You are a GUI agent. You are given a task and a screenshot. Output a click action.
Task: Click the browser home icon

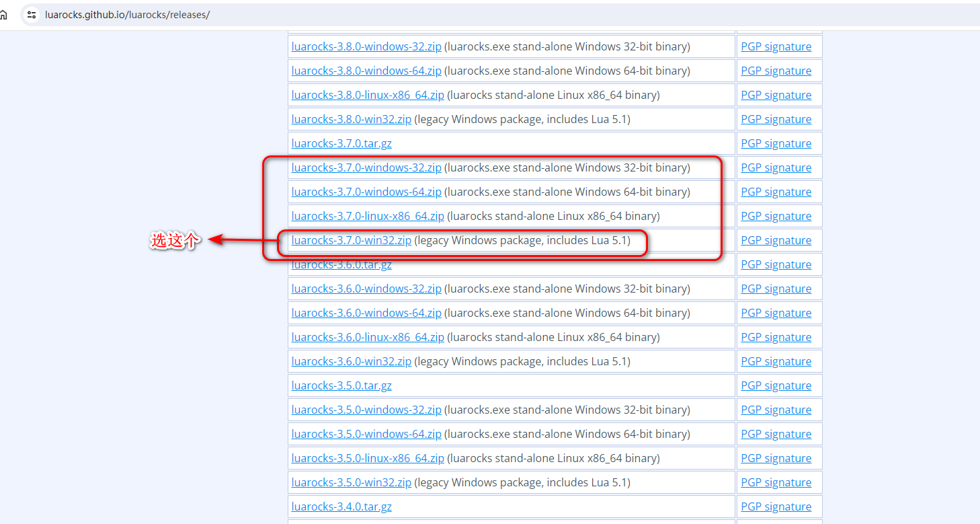click(3, 15)
